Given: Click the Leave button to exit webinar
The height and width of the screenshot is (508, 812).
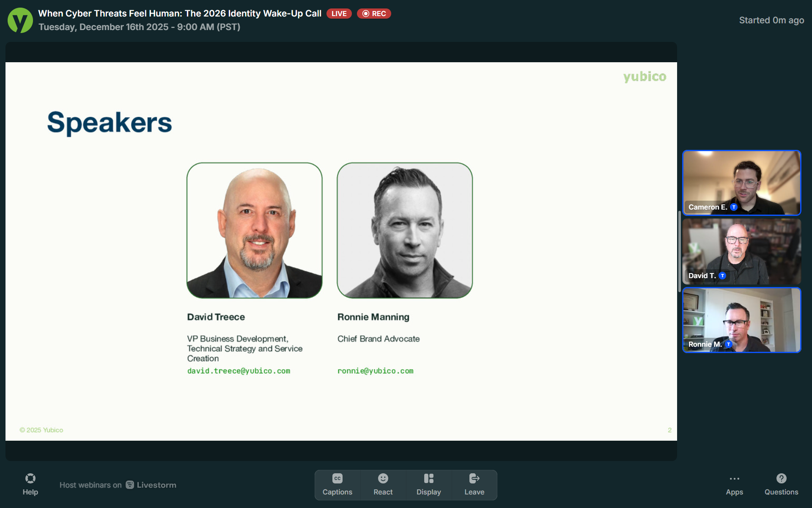Looking at the screenshot, I should [474, 485].
